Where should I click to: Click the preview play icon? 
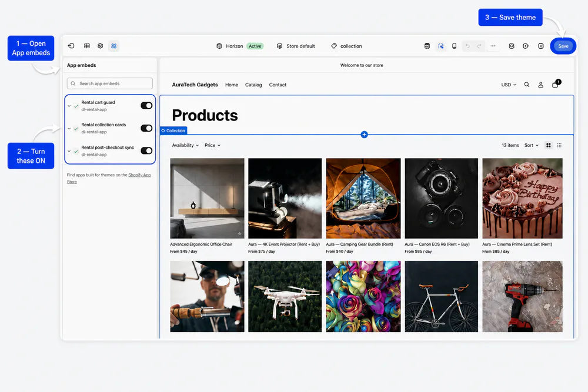point(526,46)
